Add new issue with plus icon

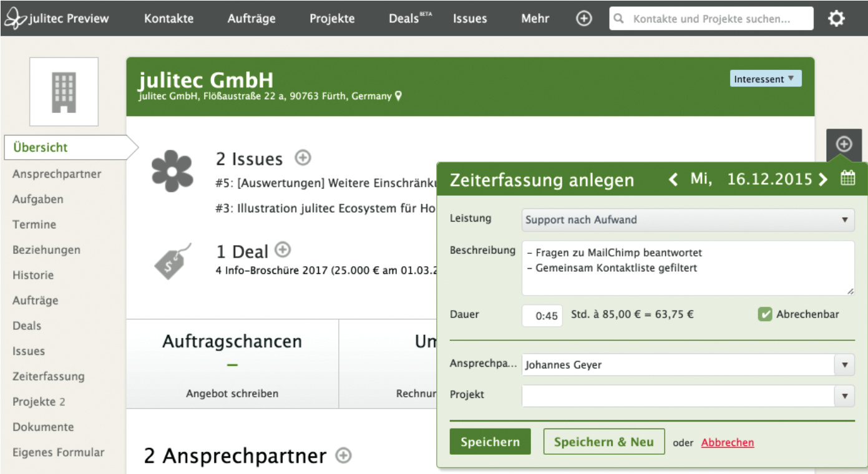(x=303, y=158)
